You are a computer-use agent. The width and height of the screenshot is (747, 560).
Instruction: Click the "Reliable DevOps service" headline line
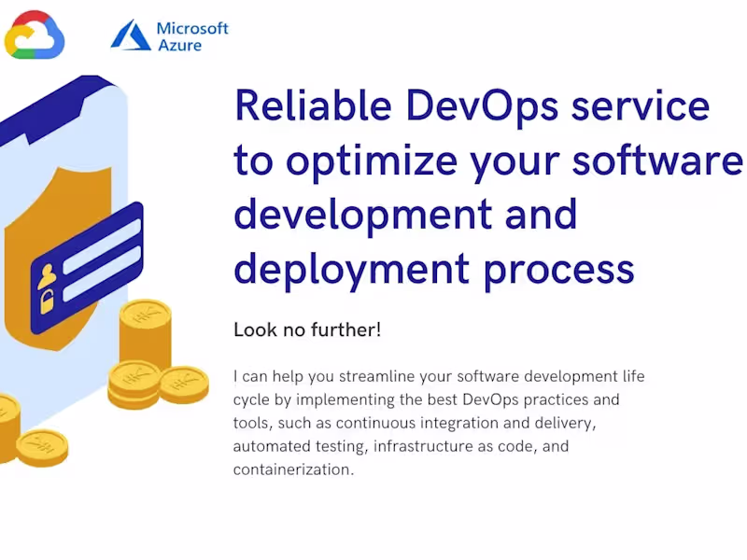[472, 105]
